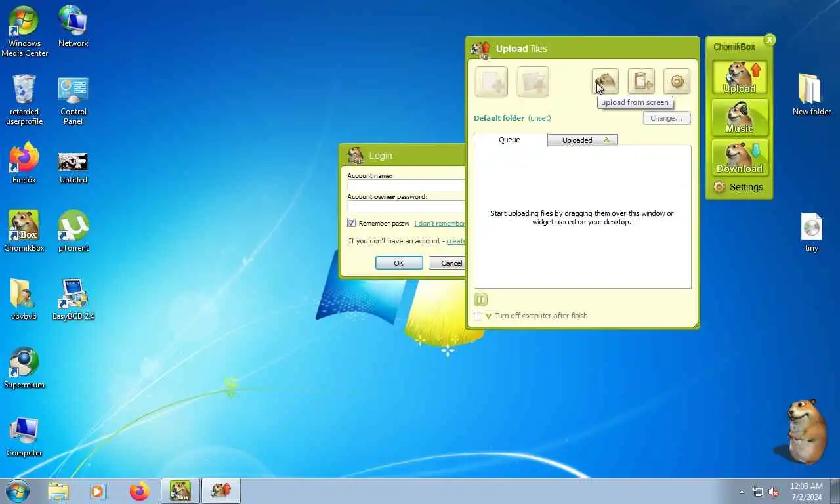Image resolution: width=840 pixels, height=504 pixels.
Task: Click the upload from screen hamster icon
Action: pos(605,81)
